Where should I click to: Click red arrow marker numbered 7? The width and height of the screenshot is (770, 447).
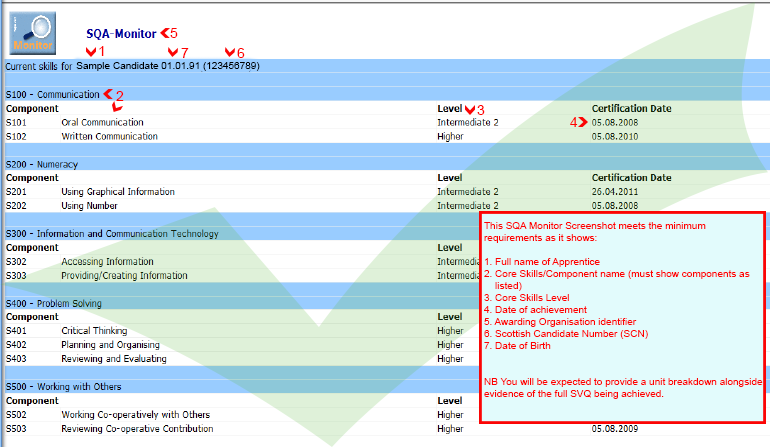click(x=173, y=52)
